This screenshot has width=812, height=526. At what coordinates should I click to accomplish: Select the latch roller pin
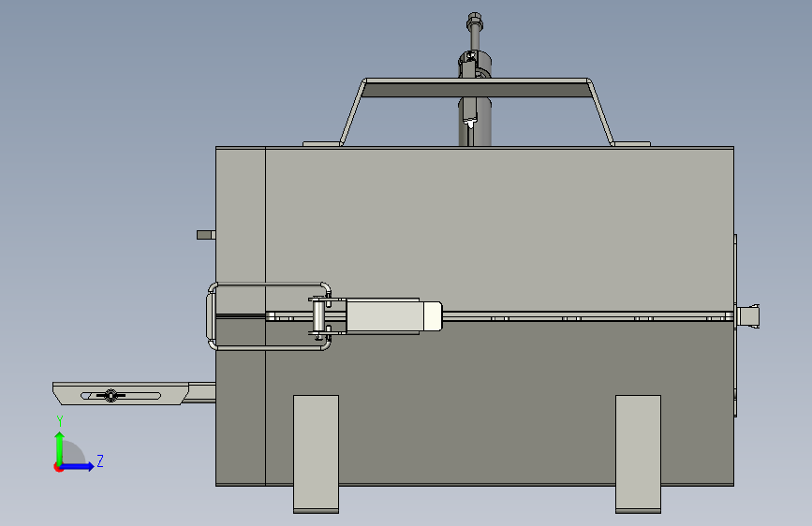pos(318,316)
